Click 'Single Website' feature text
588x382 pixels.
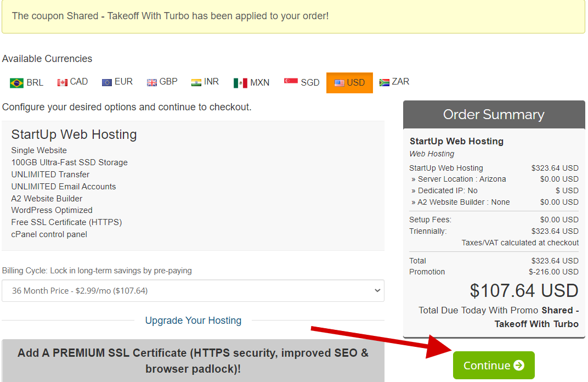point(39,150)
